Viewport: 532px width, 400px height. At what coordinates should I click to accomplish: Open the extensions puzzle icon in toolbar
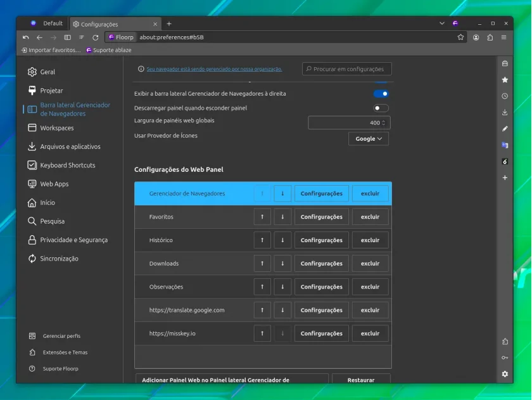tap(490, 37)
